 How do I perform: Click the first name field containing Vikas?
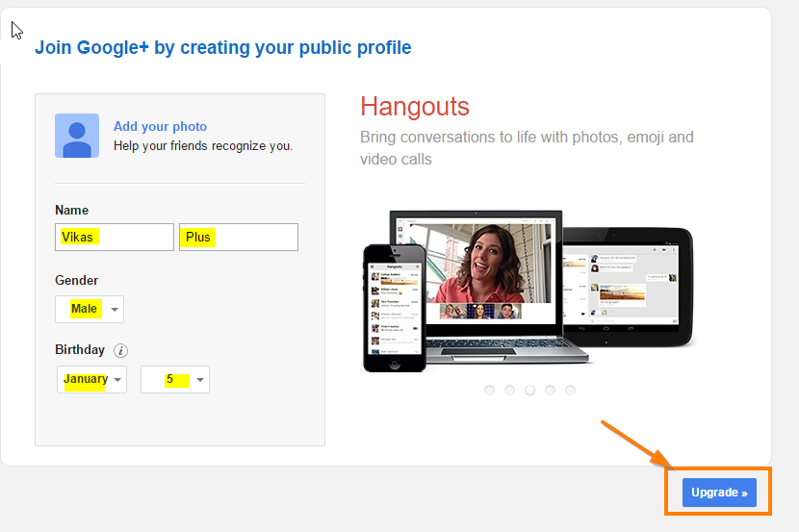[115, 237]
